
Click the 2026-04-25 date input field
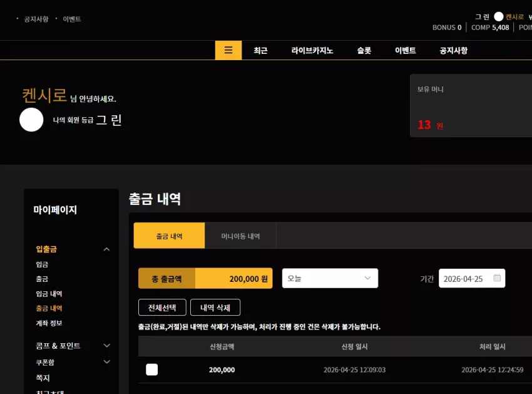click(x=472, y=278)
